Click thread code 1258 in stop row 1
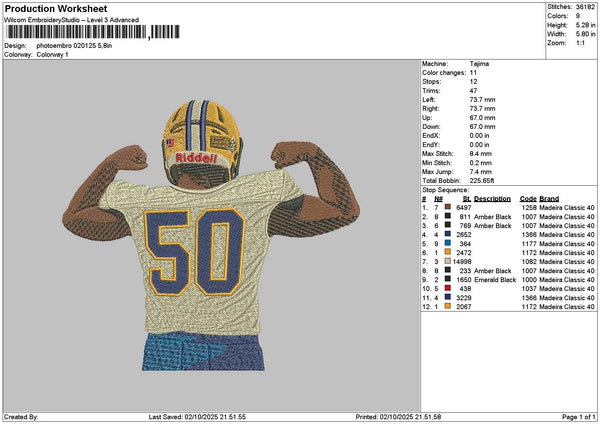Screen dimensions: 600x424 point(529,207)
